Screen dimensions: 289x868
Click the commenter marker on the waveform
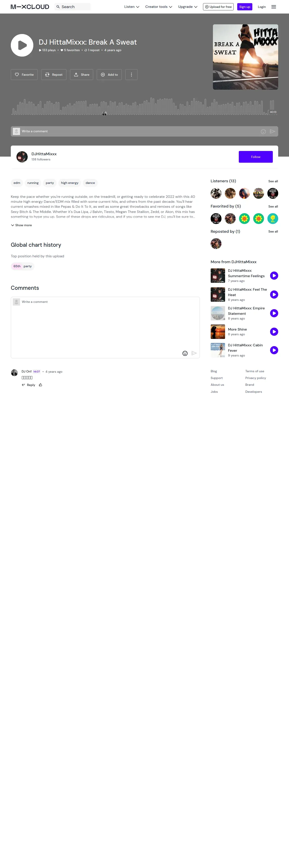pos(104,114)
